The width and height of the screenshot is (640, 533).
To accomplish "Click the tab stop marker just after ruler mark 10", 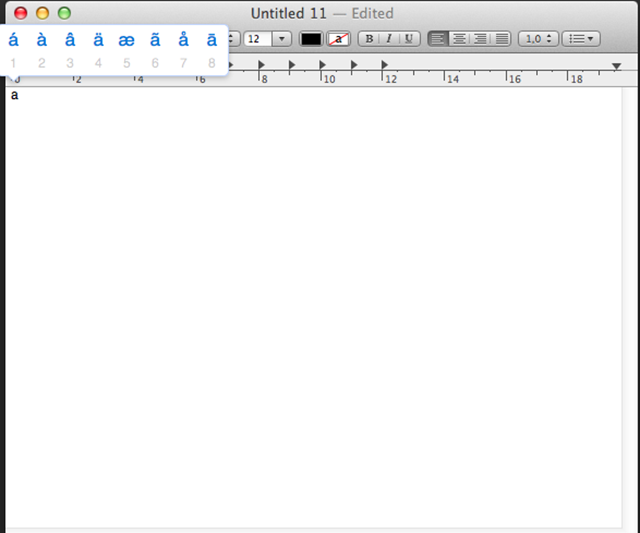I will click(x=354, y=64).
